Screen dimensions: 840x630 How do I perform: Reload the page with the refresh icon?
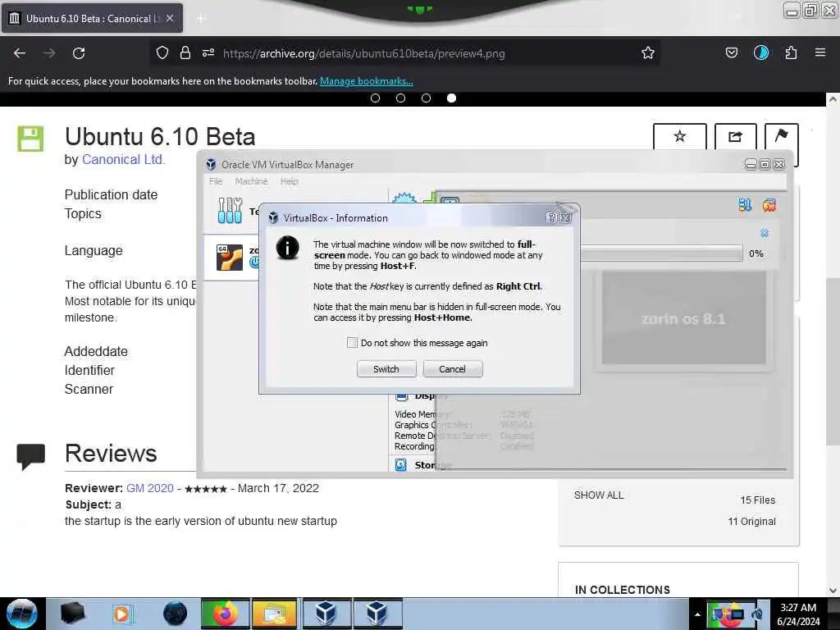tap(79, 53)
